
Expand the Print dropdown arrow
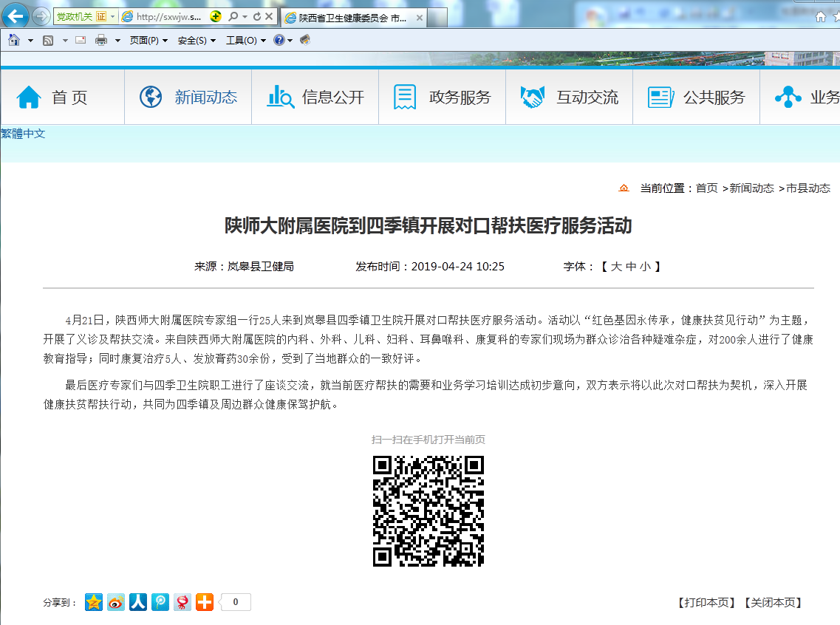click(117, 40)
